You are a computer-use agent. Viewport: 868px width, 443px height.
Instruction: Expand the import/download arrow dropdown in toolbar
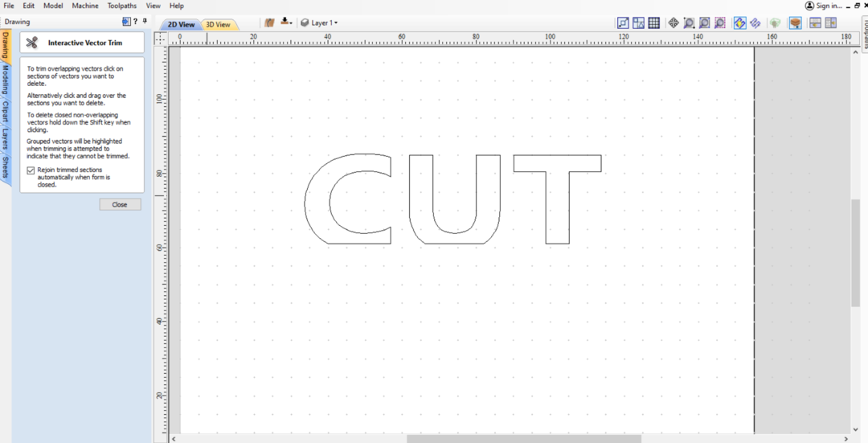(x=286, y=23)
